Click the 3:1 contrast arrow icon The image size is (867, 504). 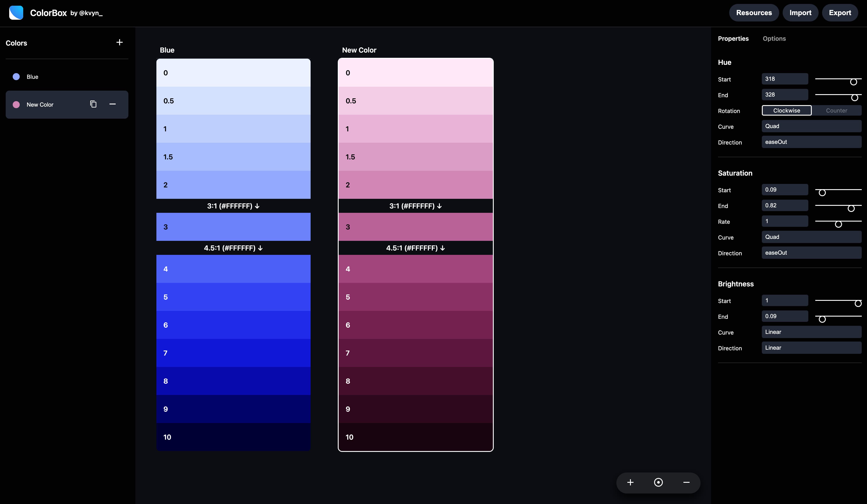[257, 206]
